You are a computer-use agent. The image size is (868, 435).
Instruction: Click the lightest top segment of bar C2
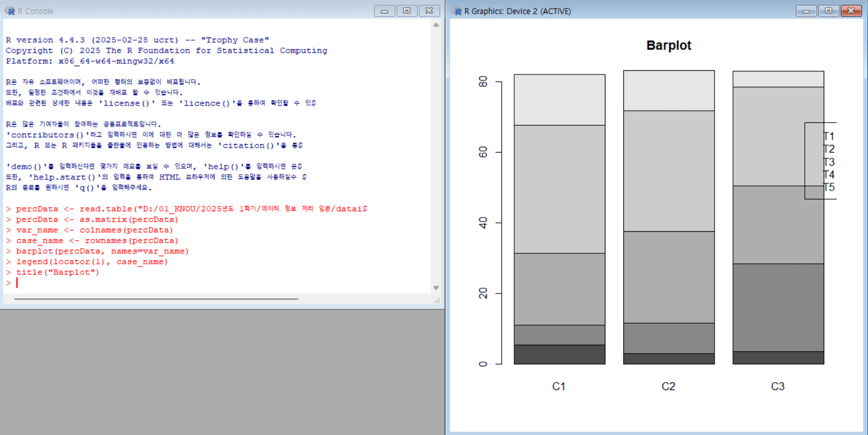tap(669, 90)
